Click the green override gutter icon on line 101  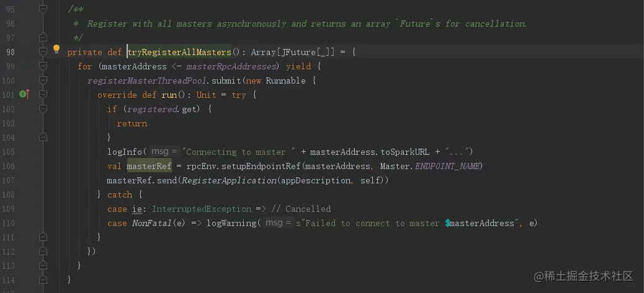coord(22,95)
